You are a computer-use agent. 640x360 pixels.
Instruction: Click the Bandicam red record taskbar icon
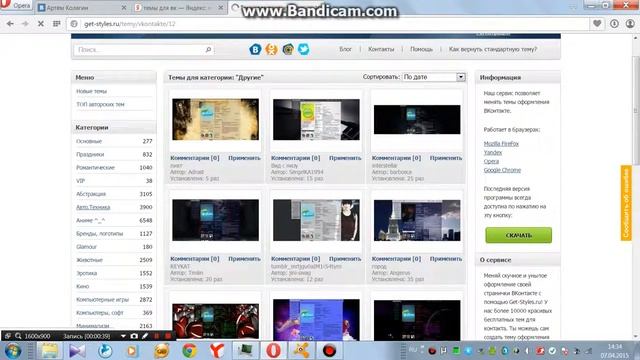click(329, 351)
